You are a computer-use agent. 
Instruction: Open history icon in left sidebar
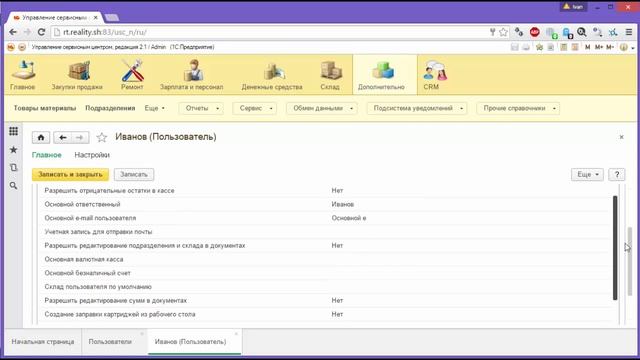13,167
